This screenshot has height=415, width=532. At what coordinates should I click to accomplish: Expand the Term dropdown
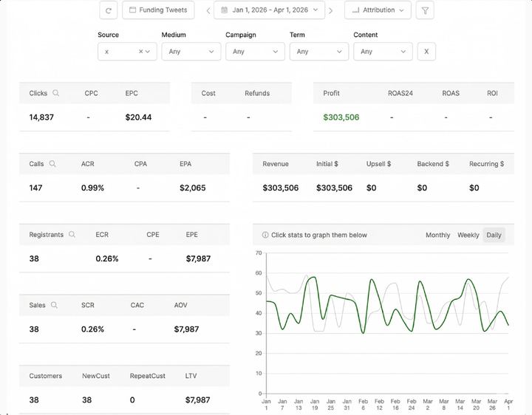click(319, 52)
